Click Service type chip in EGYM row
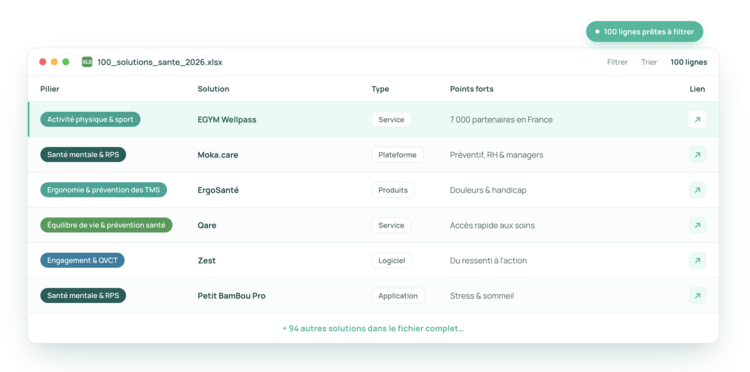The height and width of the screenshot is (372, 750). [391, 120]
